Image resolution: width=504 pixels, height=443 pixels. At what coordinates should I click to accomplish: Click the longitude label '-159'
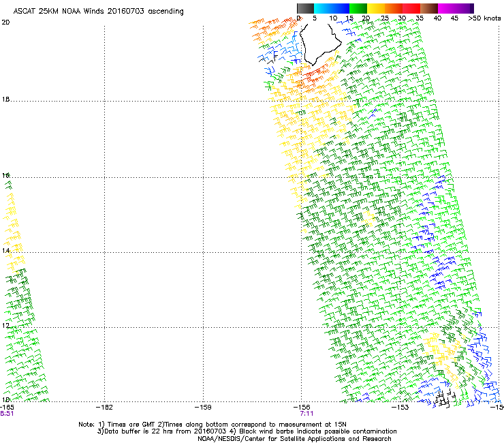(x=203, y=408)
